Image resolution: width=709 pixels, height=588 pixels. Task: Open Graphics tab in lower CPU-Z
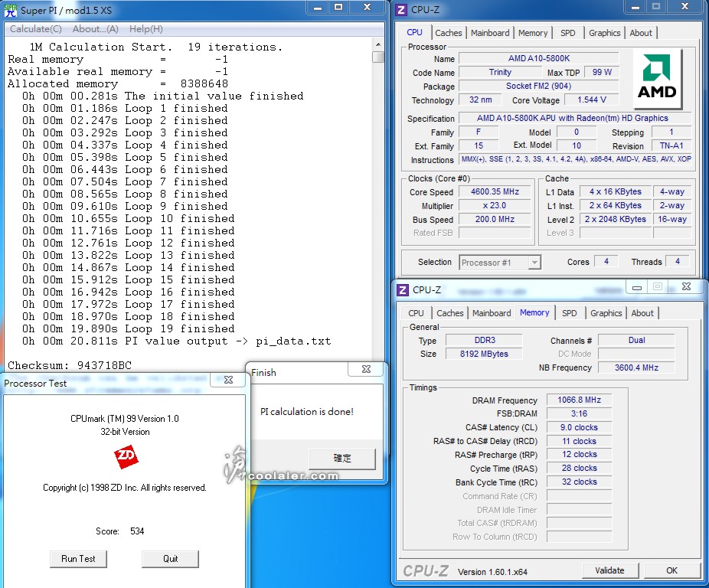(606, 313)
